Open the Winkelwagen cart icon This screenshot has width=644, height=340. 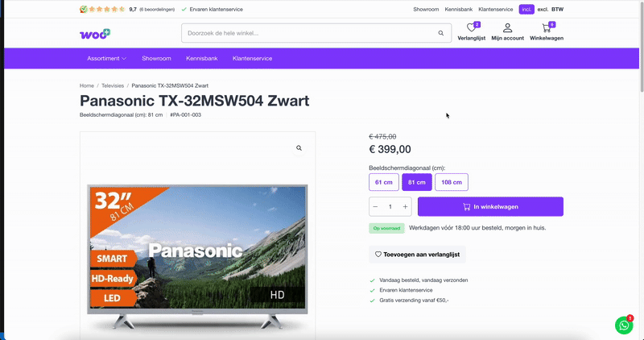547,29
